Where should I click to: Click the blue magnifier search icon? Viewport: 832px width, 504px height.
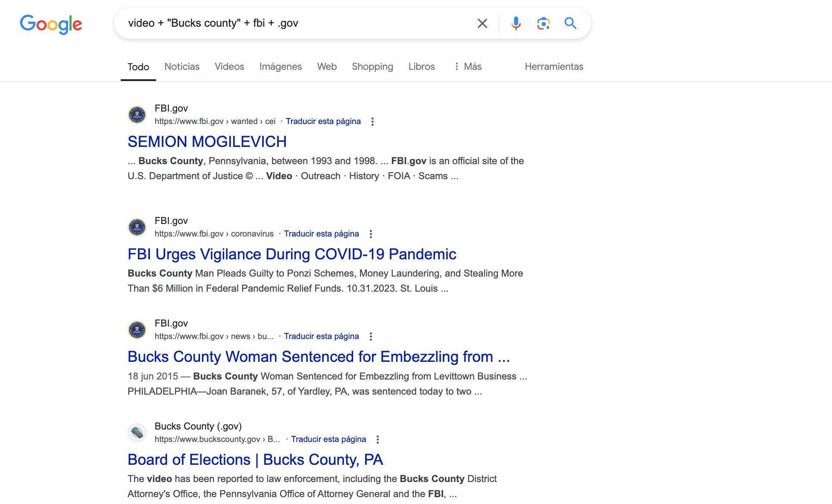pos(570,23)
